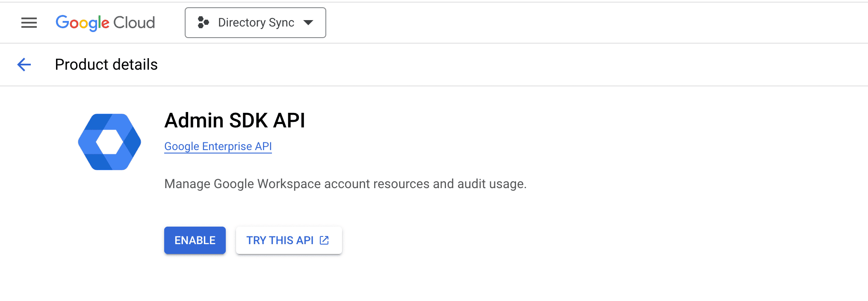This screenshot has height=301, width=868.
Task: Click the colorful "Google" wordmark
Action: (83, 23)
